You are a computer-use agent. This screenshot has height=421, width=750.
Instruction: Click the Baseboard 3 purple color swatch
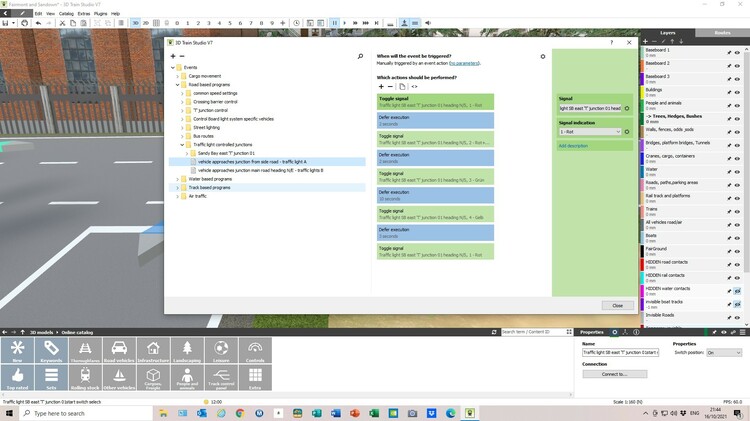pyautogui.click(x=642, y=79)
